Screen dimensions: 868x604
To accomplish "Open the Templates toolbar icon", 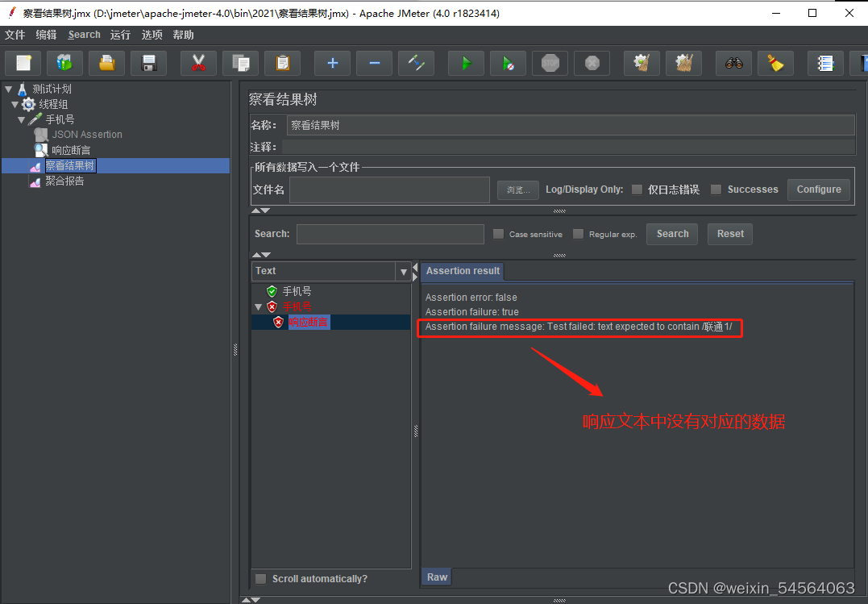I will click(64, 63).
